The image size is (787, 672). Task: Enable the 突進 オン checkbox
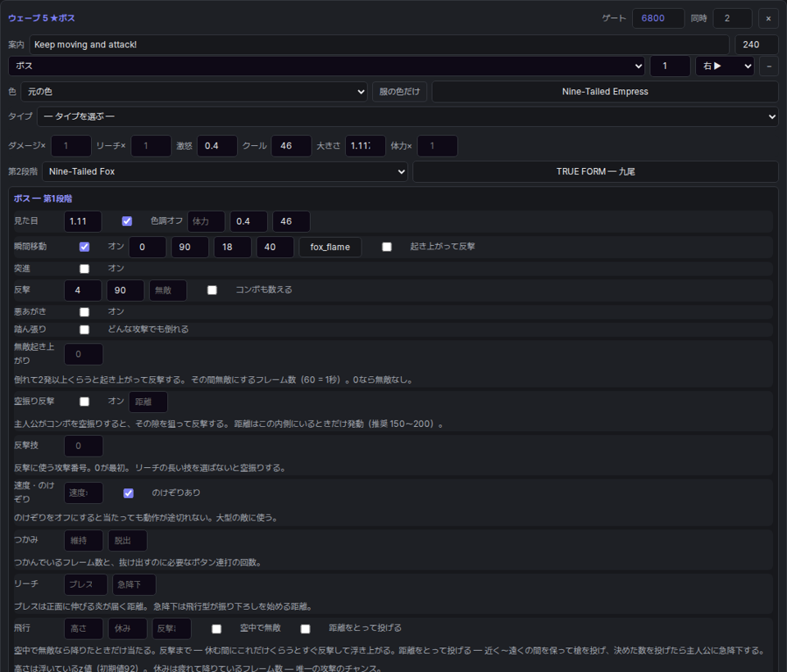pos(84,269)
